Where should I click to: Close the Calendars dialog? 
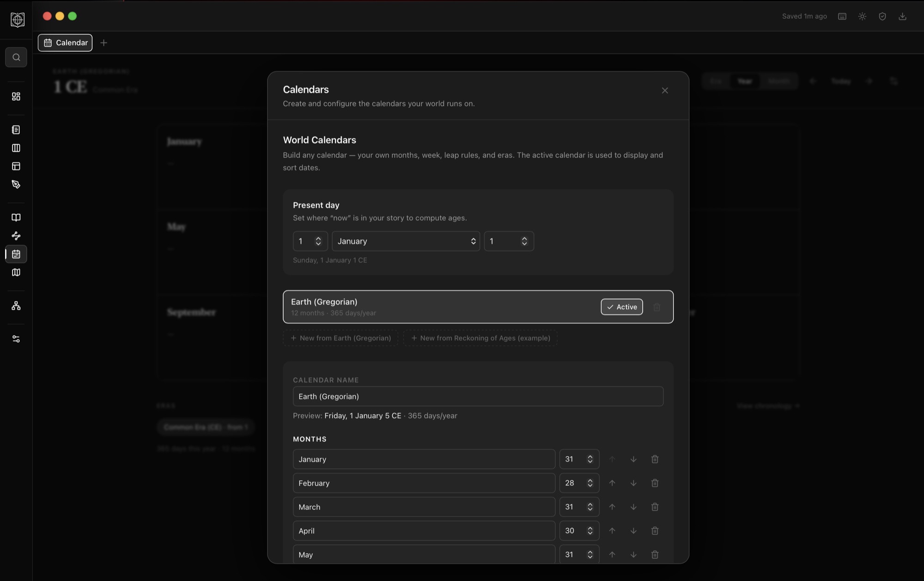[x=665, y=91]
